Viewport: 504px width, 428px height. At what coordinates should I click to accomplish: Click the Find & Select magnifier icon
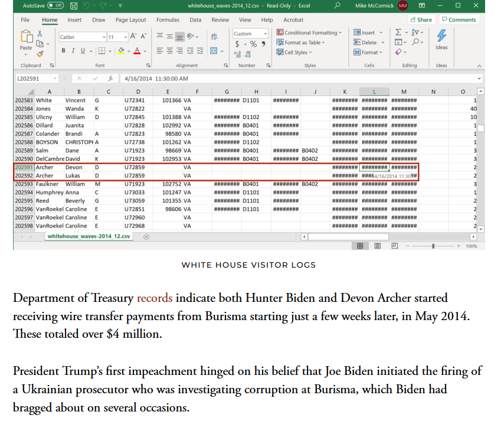coord(415,42)
